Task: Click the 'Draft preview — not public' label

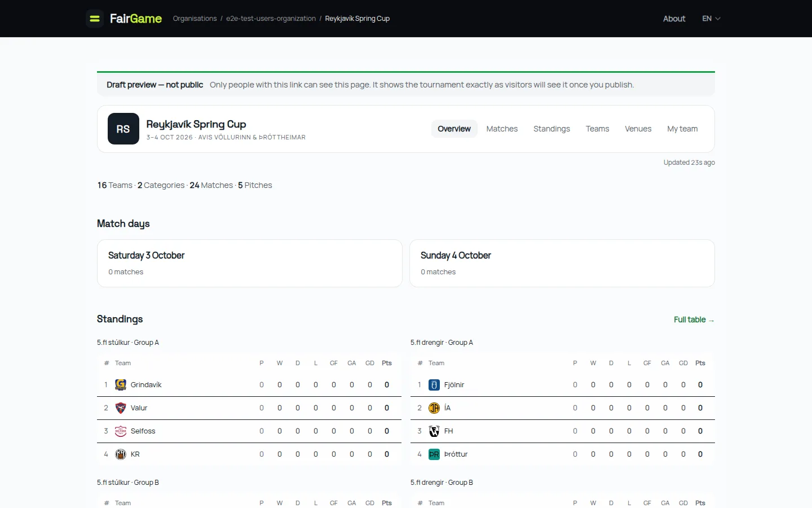Action: pos(155,85)
